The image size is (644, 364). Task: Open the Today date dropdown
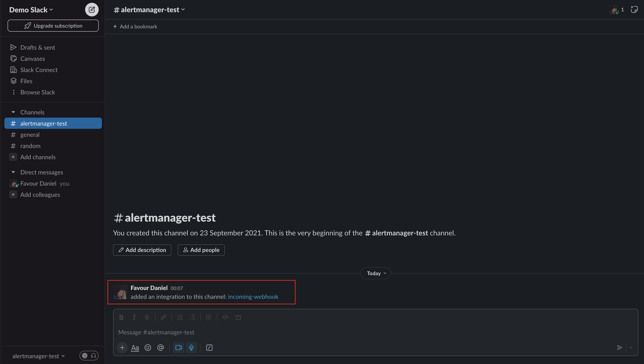376,273
